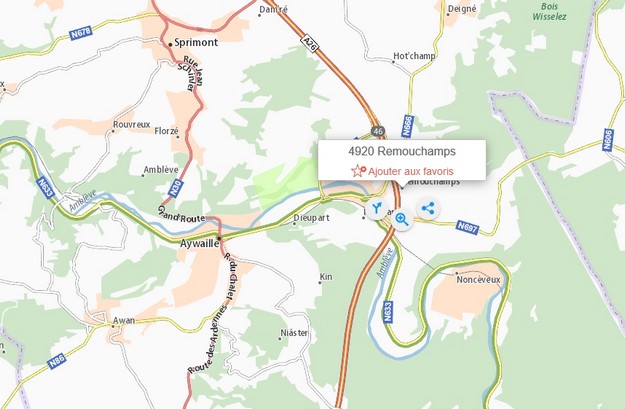625x409 pixels.
Task: Click the Awan village label
Action: pos(124,321)
